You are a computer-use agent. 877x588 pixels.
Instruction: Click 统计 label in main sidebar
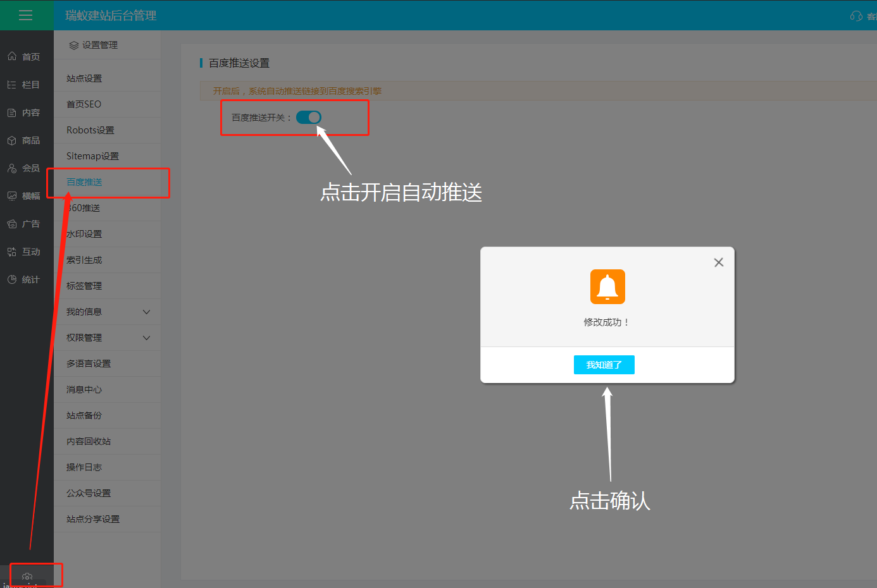click(x=31, y=279)
